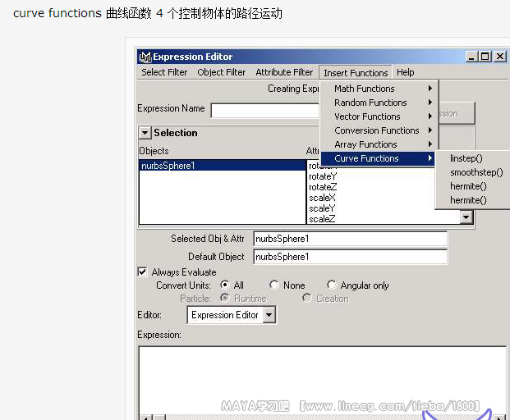Viewport: 510px width, 420px height.
Task: Click inside the Expression text area
Action: (x=322, y=380)
